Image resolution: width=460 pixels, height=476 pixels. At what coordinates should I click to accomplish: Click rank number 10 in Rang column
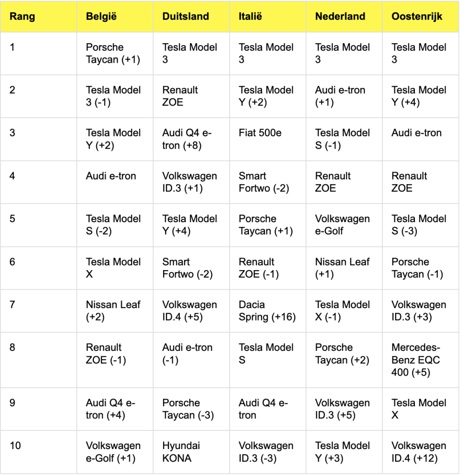point(15,446)
